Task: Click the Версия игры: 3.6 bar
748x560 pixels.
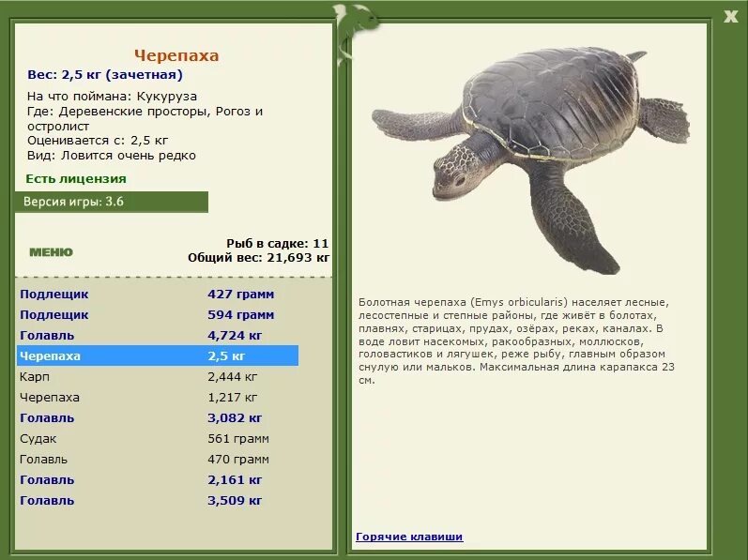Action: [112, 202]
